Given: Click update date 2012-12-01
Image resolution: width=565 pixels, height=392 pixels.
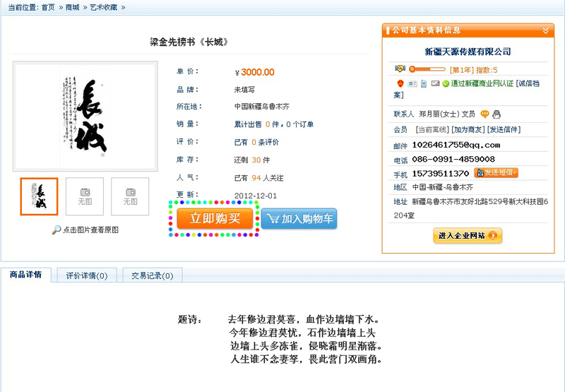Looking at the screenshot, I should [256, 196].
